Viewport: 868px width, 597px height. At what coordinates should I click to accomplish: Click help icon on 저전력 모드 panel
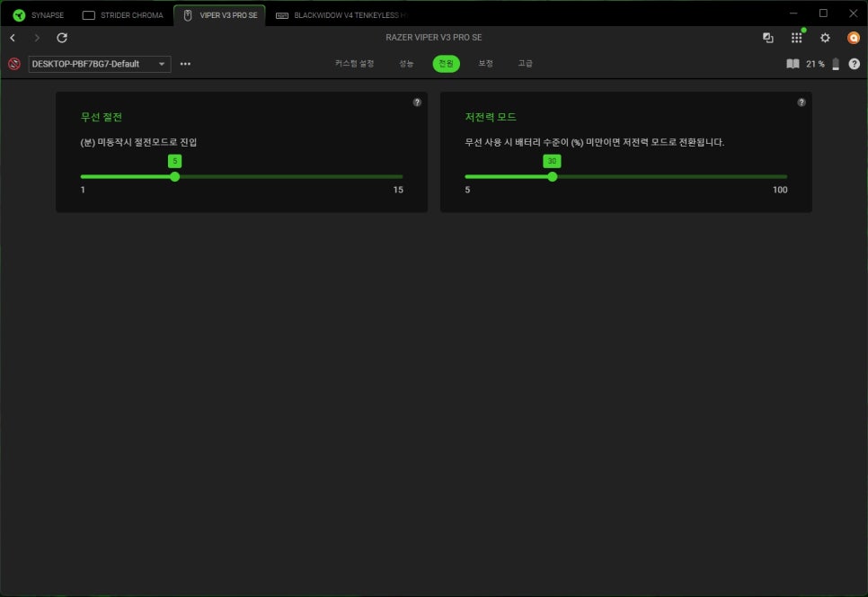802,102
